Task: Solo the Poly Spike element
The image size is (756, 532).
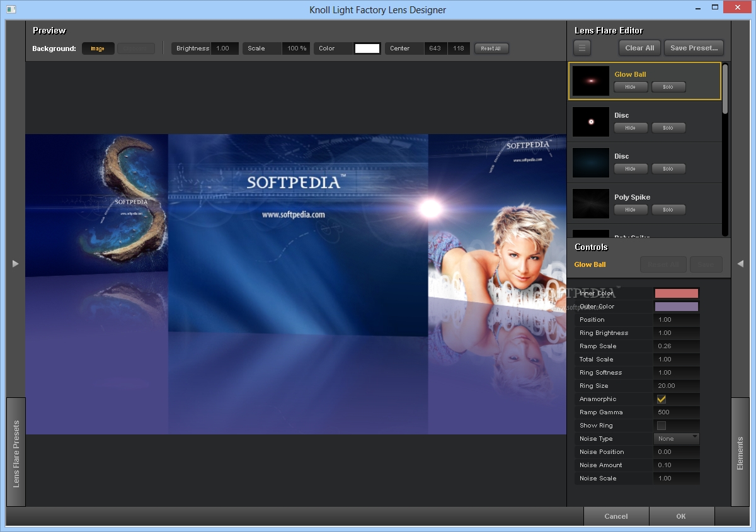Action: pyautogui.click(x=668, y=210)
